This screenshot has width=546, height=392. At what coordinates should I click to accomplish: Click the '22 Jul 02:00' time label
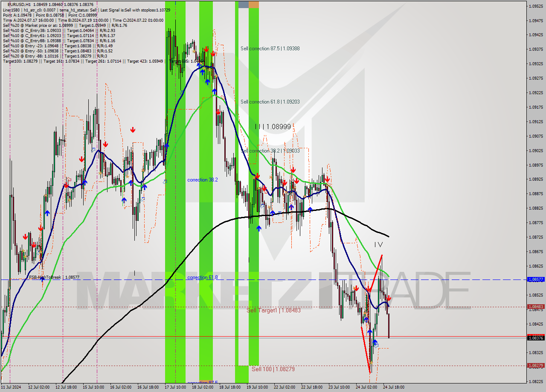pos(285,387)
